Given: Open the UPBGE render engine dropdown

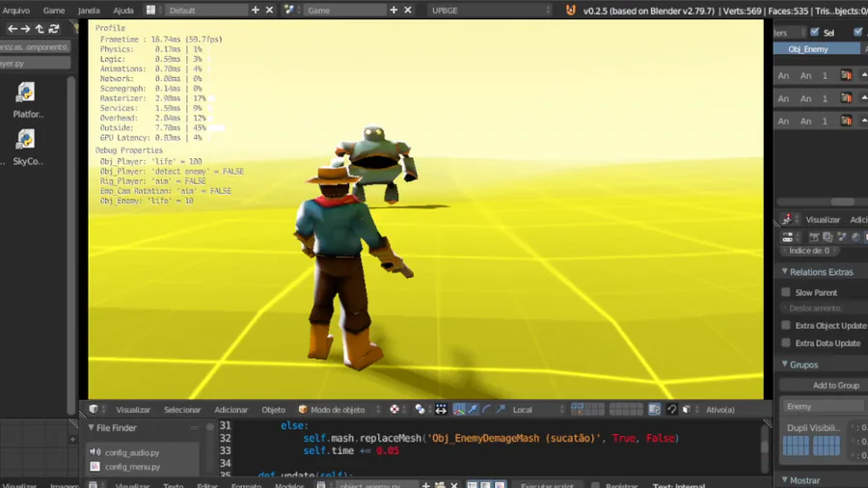Looking at the screenshot, I should pos(490,10).
